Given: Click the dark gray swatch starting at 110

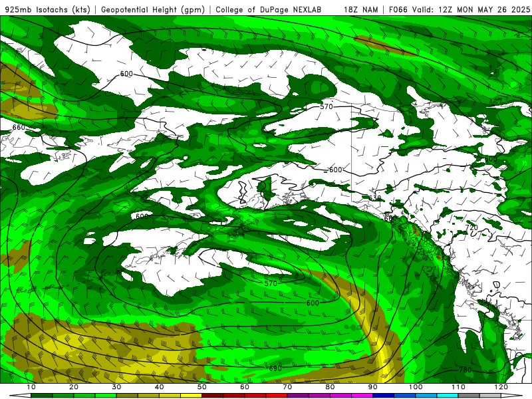Looking at the screenshot, I should 469,396.
